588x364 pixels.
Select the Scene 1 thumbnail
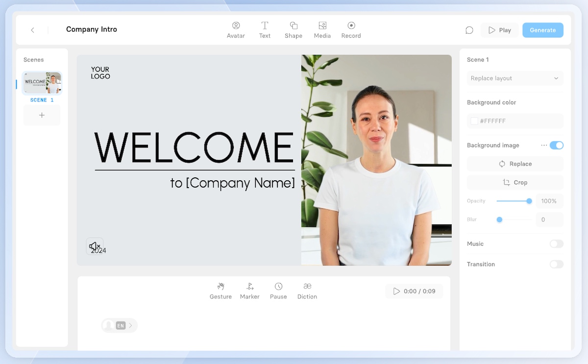pos(42,83)
